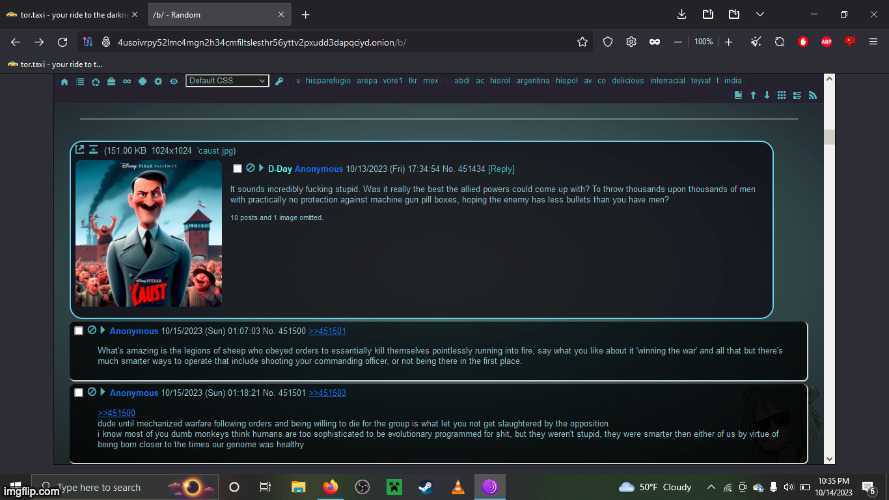Switch to catalog grid view icon
The height and width of the screenshot is (500, 889).
pos(782,95)
